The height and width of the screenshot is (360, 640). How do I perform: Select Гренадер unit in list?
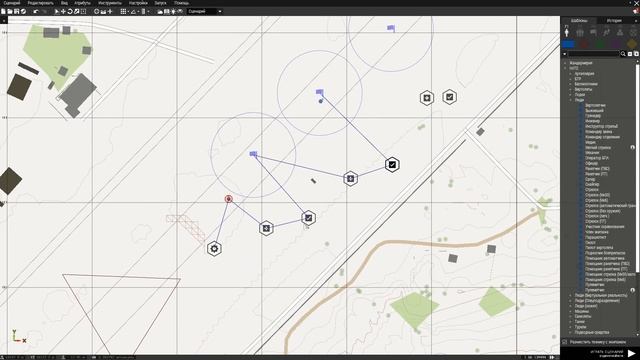[x=593, y=116]
